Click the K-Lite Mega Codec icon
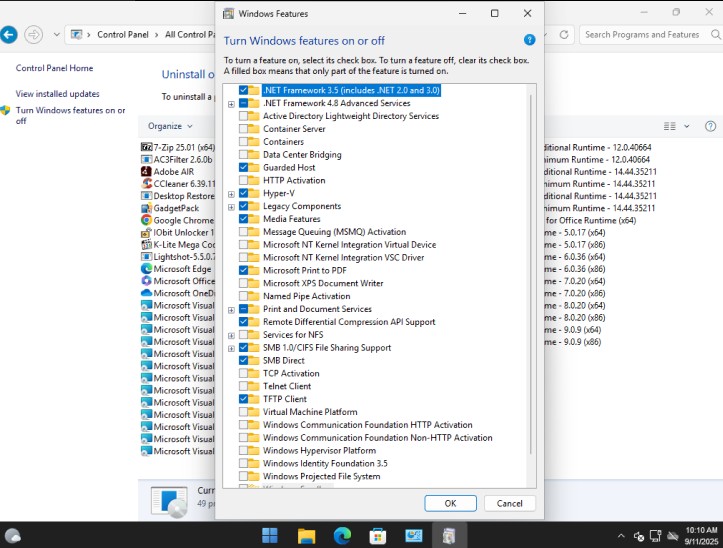This screenshot has height=548, width=723. point(146,244)
